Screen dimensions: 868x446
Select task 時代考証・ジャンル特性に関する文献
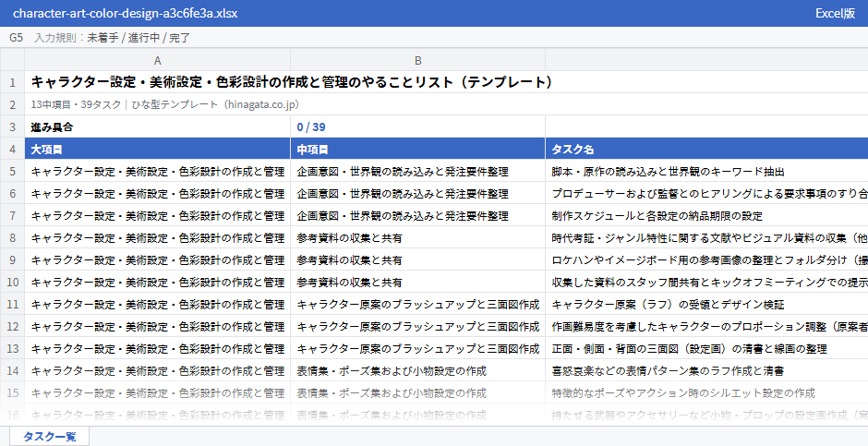(707, 237)
